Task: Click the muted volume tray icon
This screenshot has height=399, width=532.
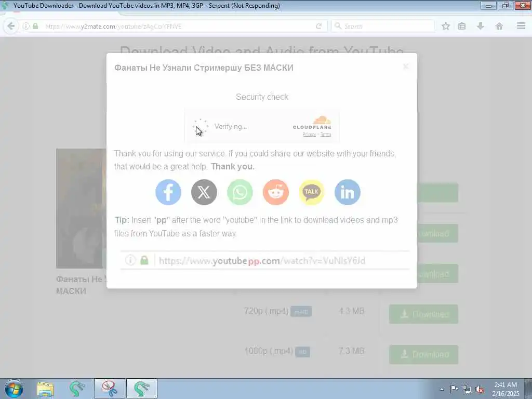Action: point(480,390)
